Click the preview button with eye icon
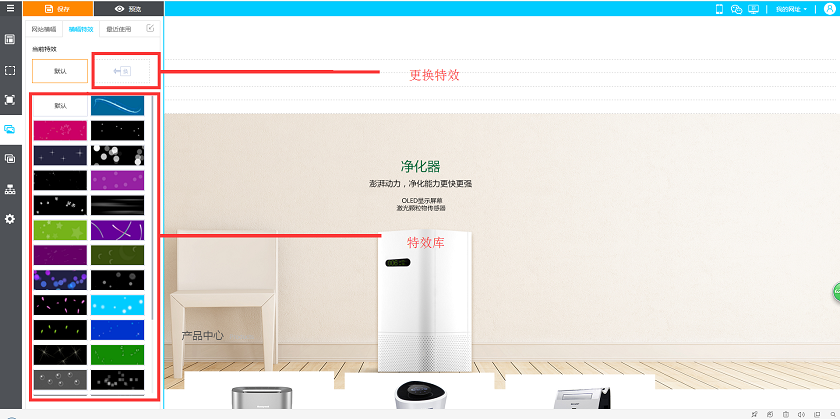Screen dimensions: 840x419 (x=129, y=9)
